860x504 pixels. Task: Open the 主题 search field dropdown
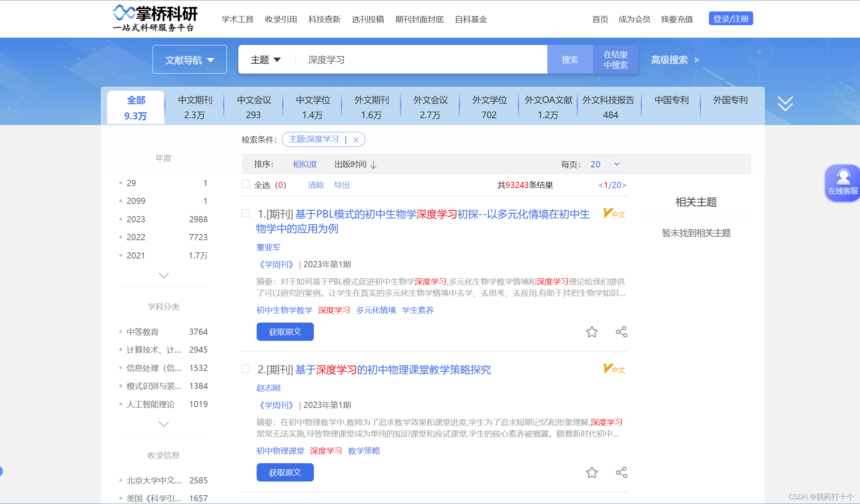tap(266, 60)
